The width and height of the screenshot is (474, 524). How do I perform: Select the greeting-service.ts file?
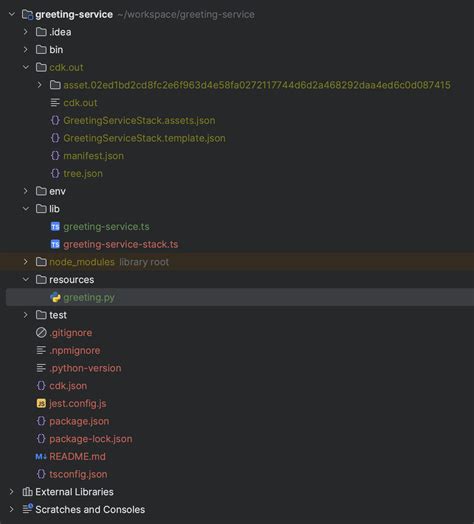[106, 227]
